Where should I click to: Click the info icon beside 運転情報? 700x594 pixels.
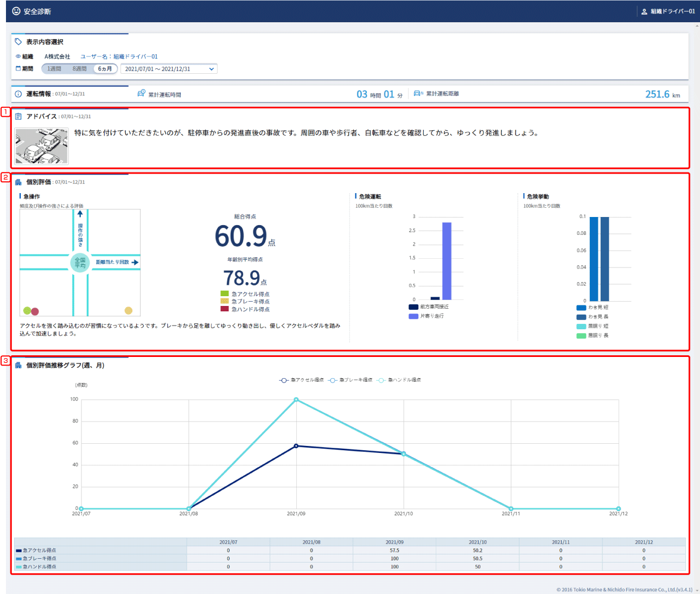(x=18, y=94)
